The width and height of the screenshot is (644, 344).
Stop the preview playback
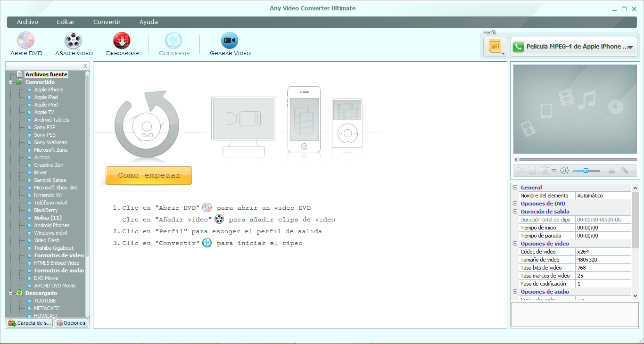(x=532, y=171)
